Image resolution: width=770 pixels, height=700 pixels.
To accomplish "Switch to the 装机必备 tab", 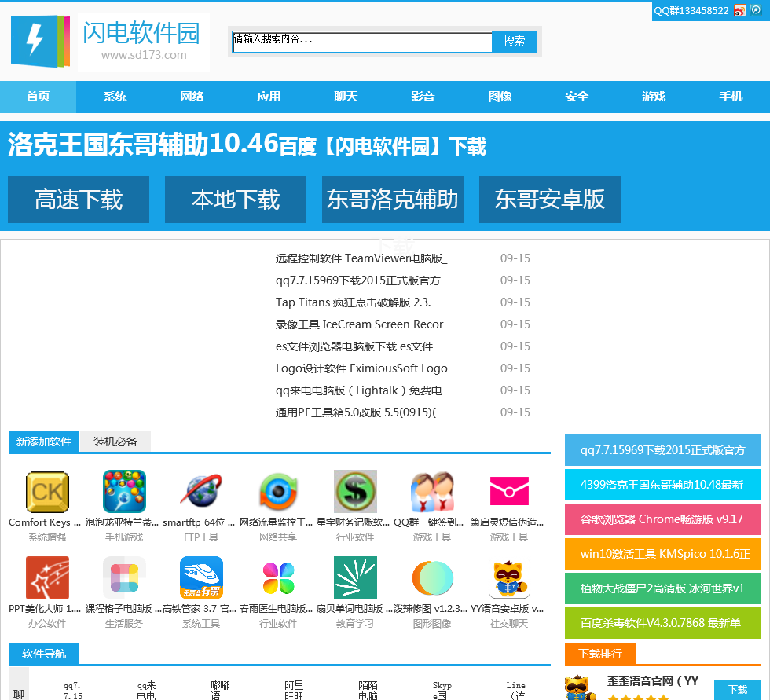I will (115, 442).
